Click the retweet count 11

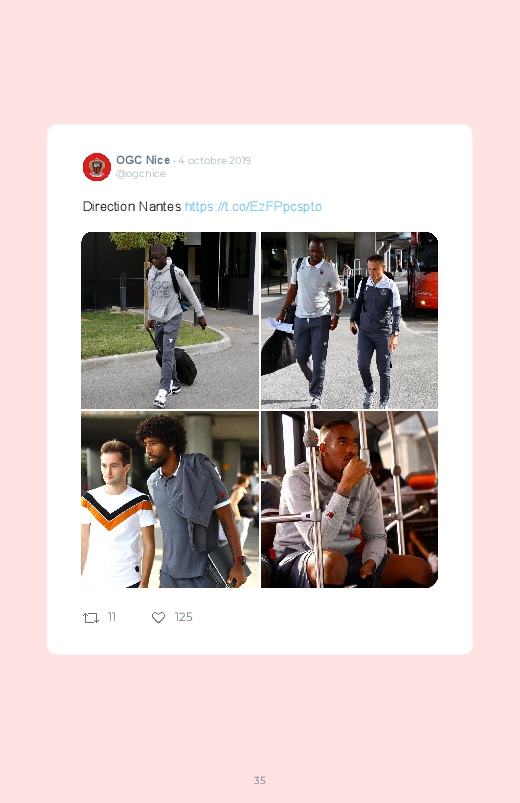coord(112,617)
